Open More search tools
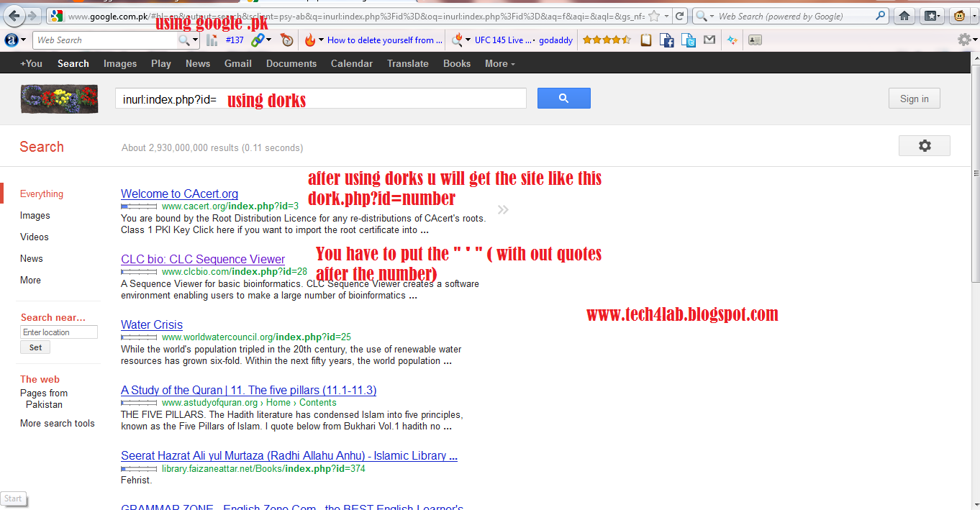This screenshot has height=510, width=980. pos(58,423)
